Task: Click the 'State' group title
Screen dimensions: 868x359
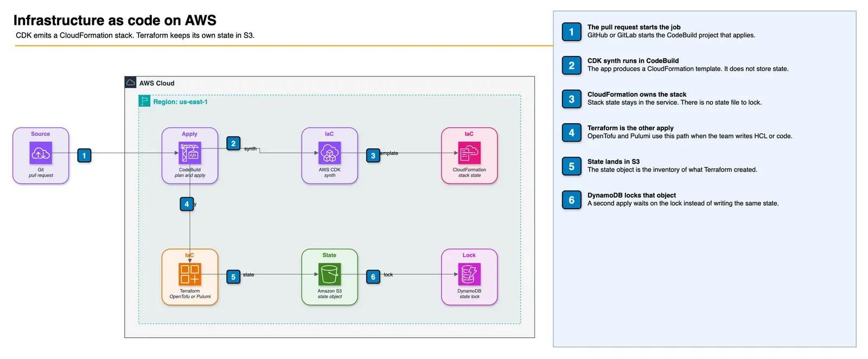Action: pos(329,255)
